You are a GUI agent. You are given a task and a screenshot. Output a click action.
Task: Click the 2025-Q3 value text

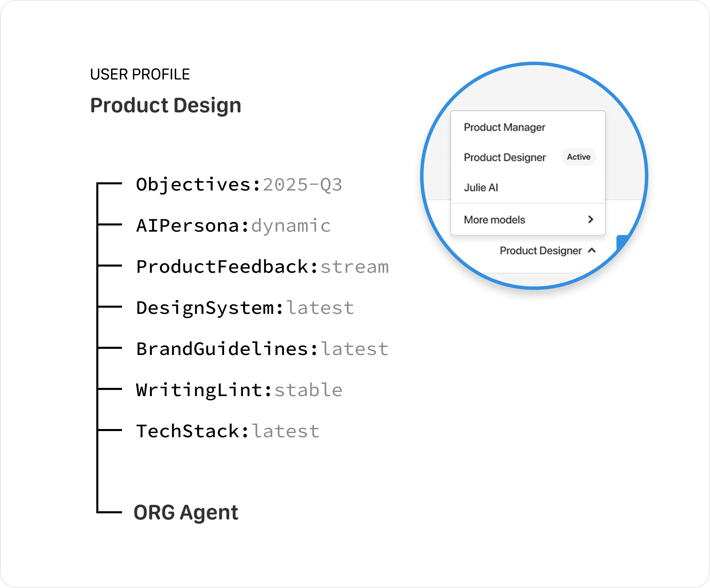click(302, 185)
